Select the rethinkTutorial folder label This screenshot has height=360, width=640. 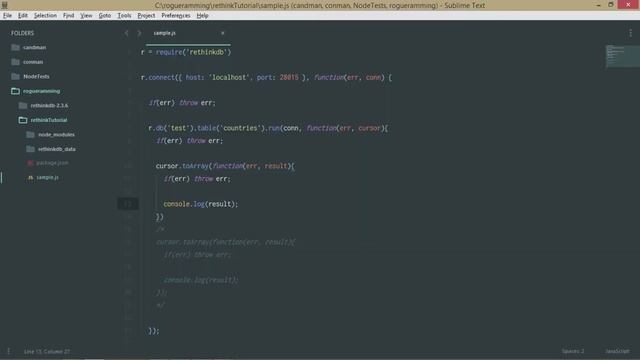49,120
